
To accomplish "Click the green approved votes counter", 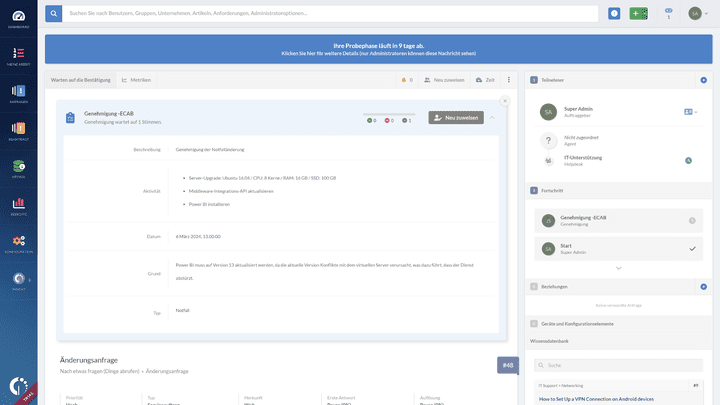I will (x=371, y=120).
